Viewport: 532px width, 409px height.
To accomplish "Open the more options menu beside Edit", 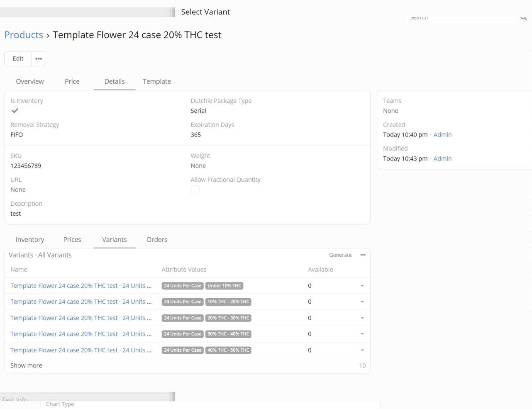I will coord(39,59).
